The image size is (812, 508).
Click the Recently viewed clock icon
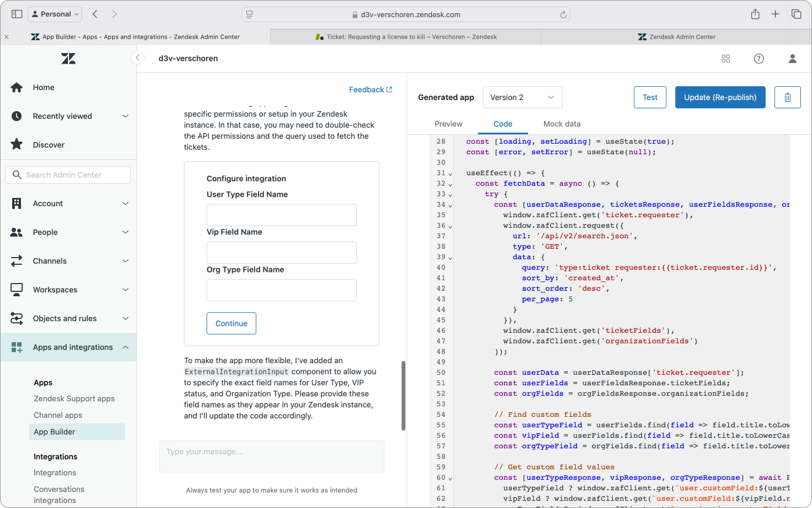pos(17,116)
